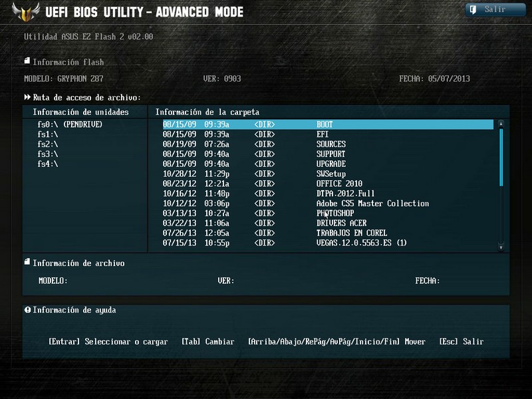Viewport: 532px width, 399px height.
Task: Click the 12:21a time of OFFICE 2010 row
Action: [x=217, y=184]
